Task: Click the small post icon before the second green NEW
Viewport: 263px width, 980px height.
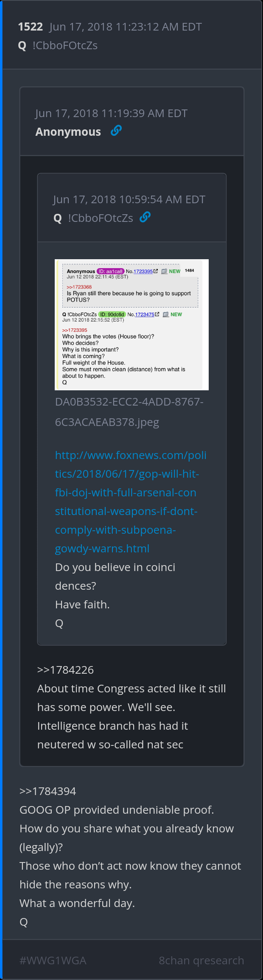Action: coord(166,314)
